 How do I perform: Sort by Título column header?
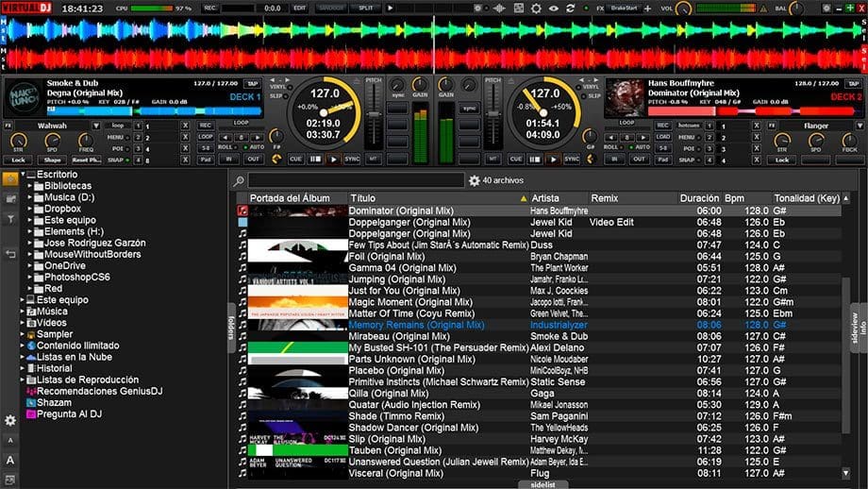click(438, 198)
